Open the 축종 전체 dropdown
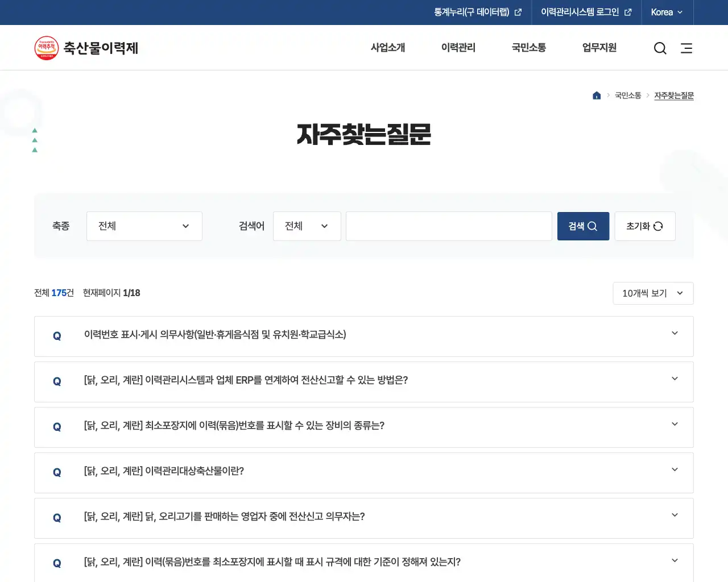The width and height of the screenshot is (728, 582). click(144, 226)
